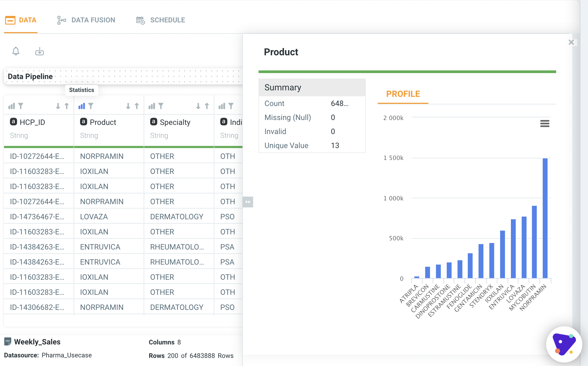Click the download data icon
Viewport: 588px width, 366px height.
39,51
